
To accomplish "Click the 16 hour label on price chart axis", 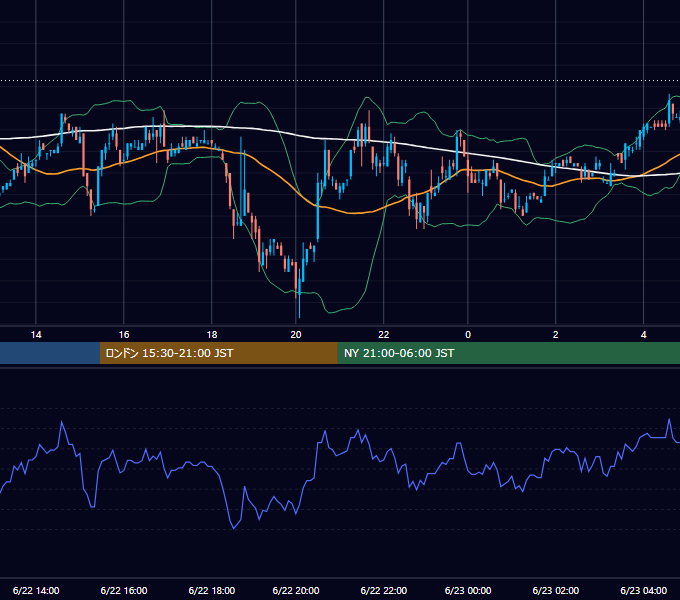I will point(124,335).
